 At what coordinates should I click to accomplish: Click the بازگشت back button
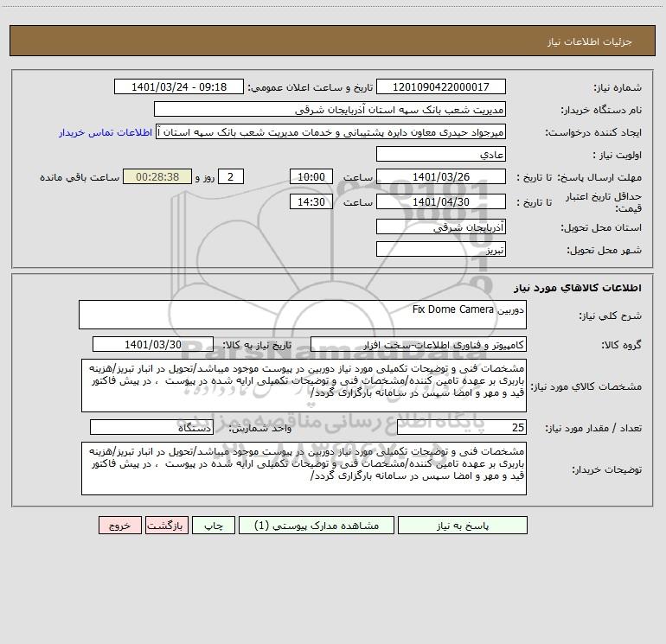coord(166,526)
